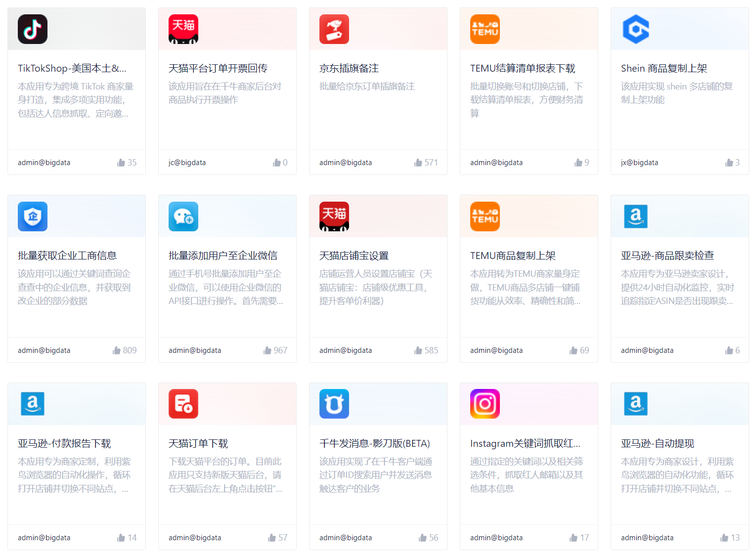Click thumbs-up on Shein 商品复制上架 card
Viewport: 756px width, 558px height.
(729, 163)
